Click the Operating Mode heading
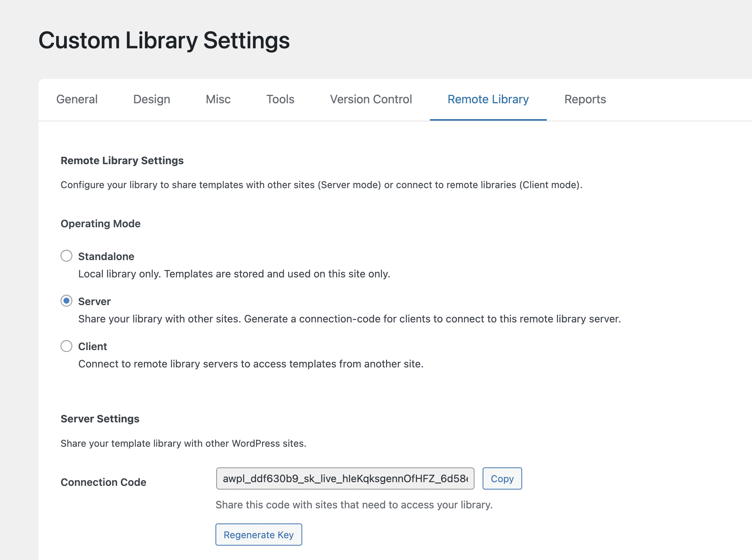 pyautogui.click(x=100, y=224)
